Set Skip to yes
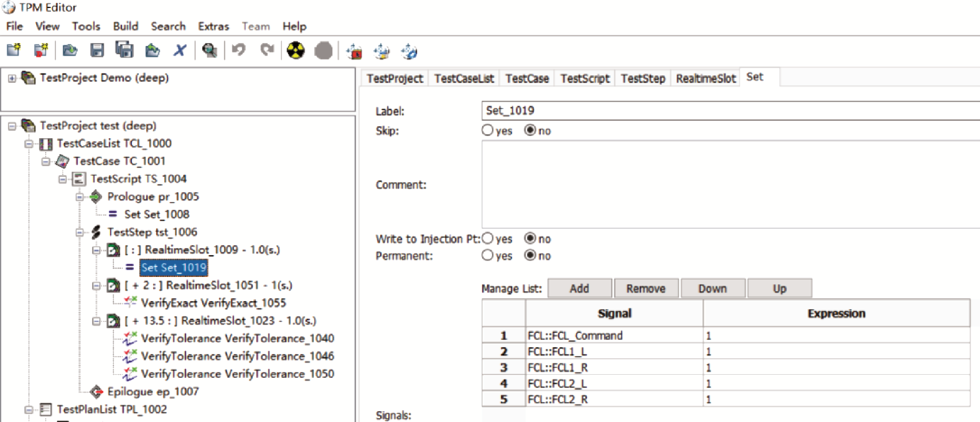The height and width of the screenshot is (422, 980). (488, 130)
